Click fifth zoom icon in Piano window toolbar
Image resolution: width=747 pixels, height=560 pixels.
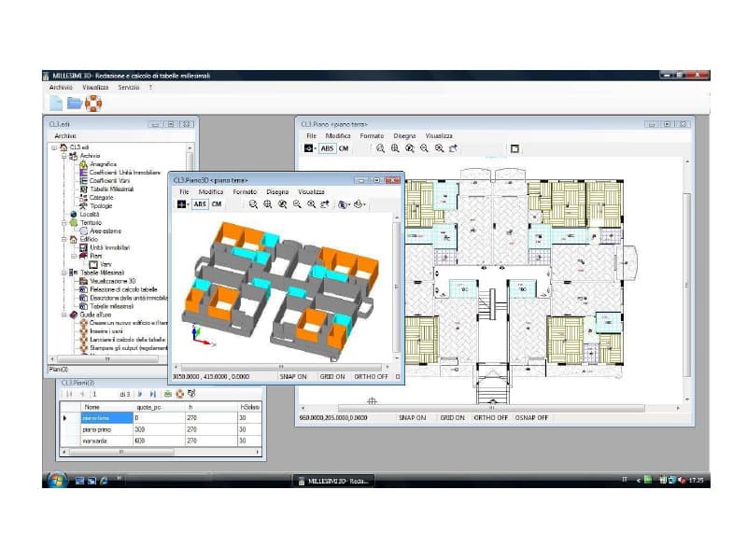[x=439, y=148]
